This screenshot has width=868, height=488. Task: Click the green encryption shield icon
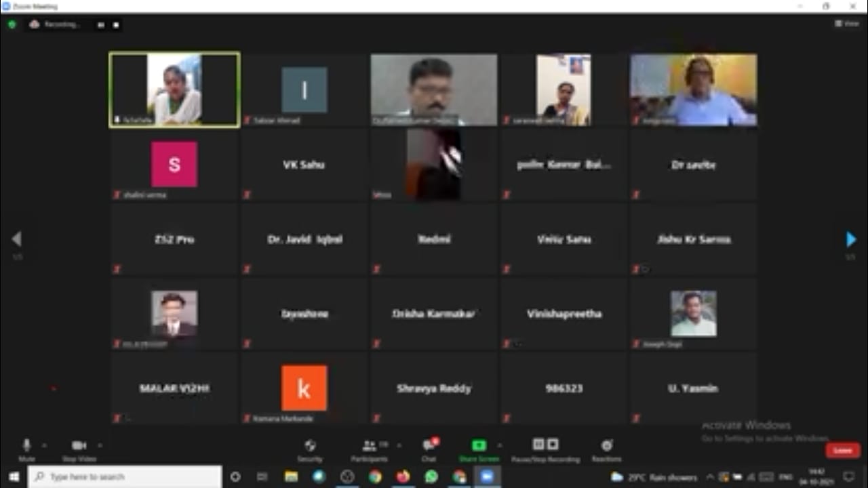pos(12,24)
